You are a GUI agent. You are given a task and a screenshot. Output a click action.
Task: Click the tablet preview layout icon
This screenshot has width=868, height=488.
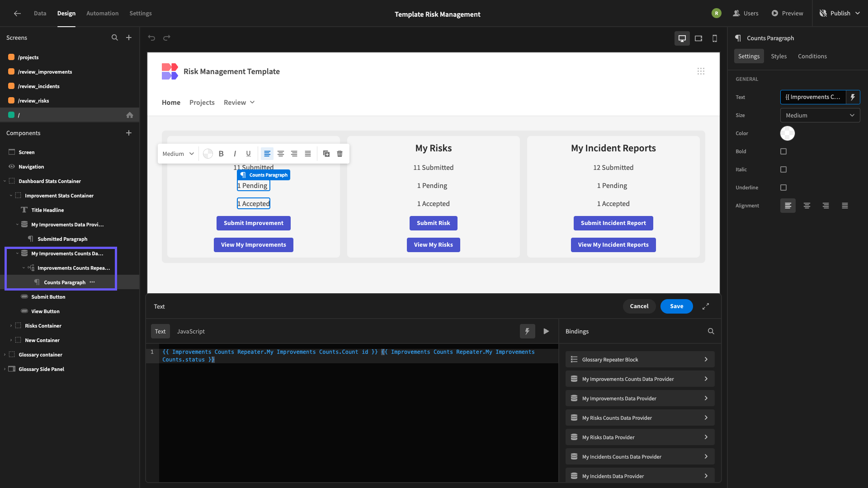tap(698, 38)
